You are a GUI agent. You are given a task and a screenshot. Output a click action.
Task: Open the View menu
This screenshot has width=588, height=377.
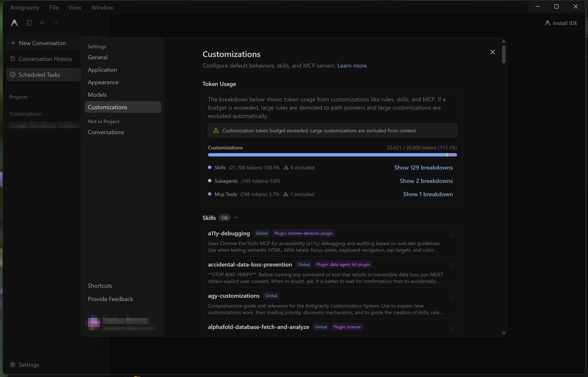pos(75,8)
